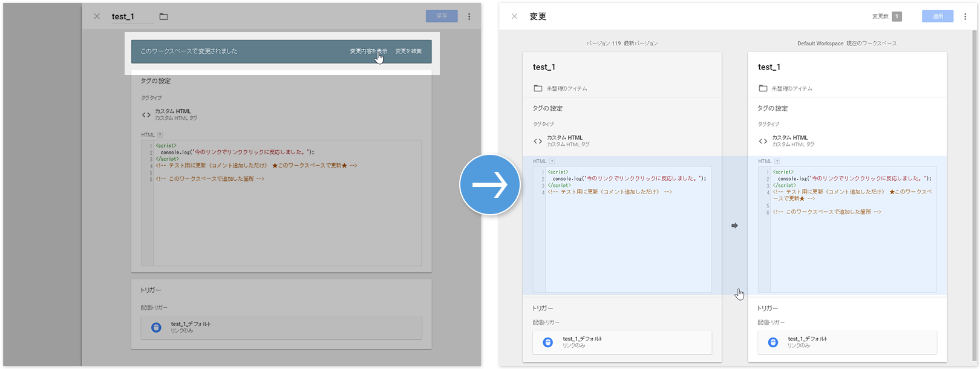Screen dimensions: 980x369
Task: Click the HTML help question mark in the tag editor
Action: coord(160,135)
